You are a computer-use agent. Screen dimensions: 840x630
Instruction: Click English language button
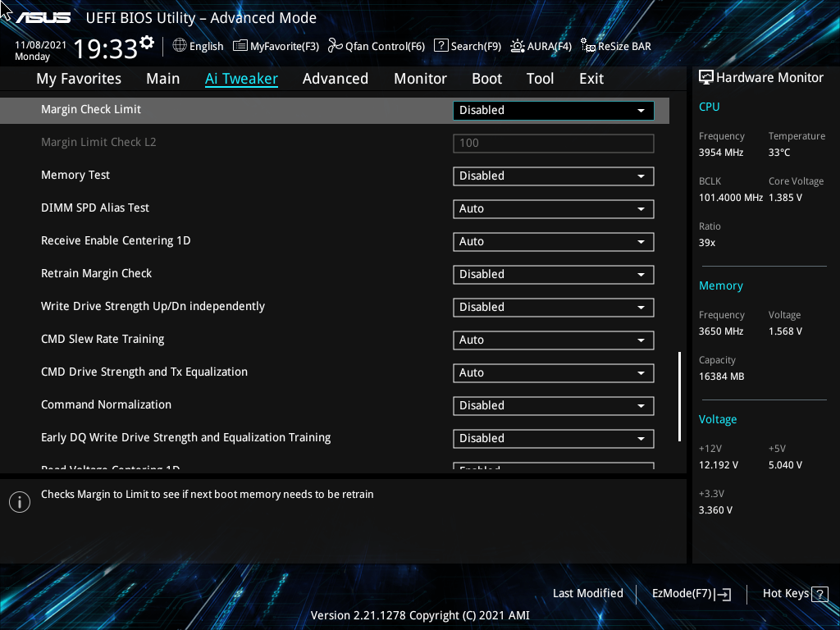(199, 46)
